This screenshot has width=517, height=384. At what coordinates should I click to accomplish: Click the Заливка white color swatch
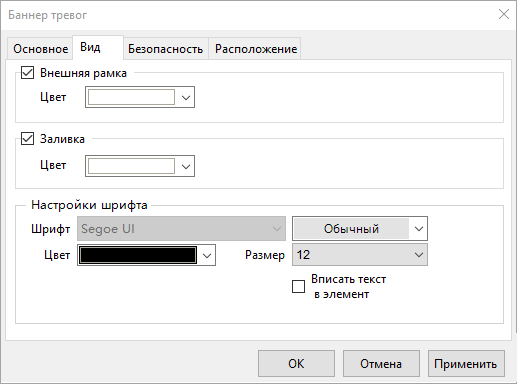coord(131,166)
